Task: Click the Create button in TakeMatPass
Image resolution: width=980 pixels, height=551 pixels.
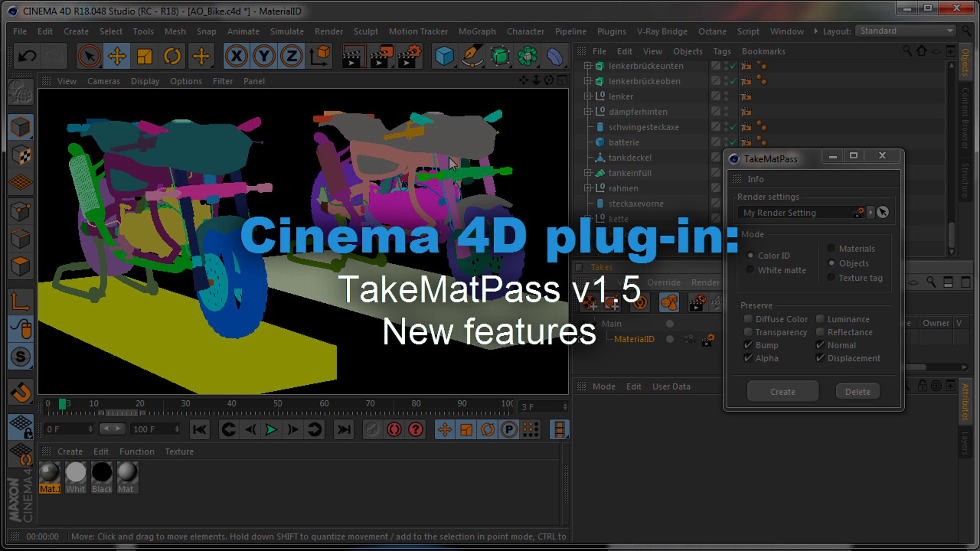Action: coord(782,391)
